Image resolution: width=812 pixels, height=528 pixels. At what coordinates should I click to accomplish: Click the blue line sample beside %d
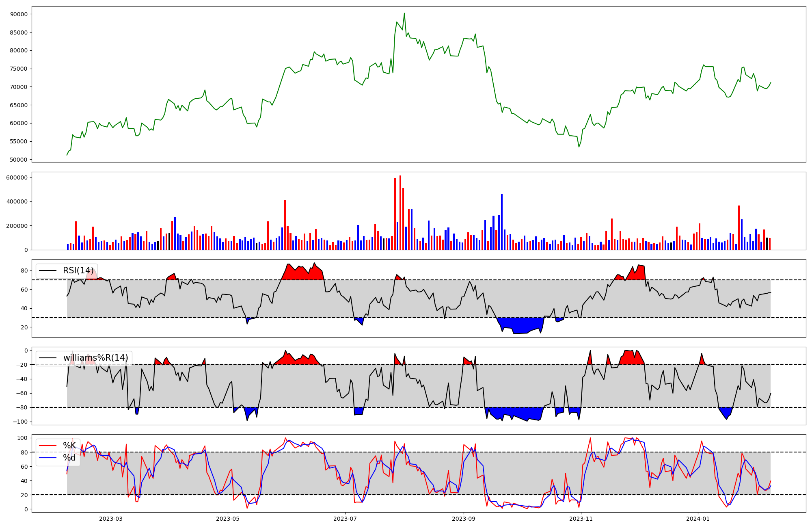pos(48,458)
